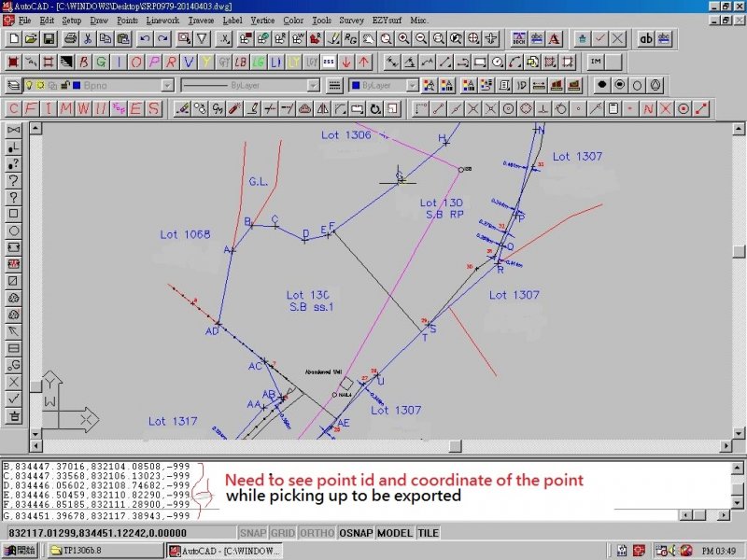
Task: Click the Start button on the taskbar
Action: 20,551
